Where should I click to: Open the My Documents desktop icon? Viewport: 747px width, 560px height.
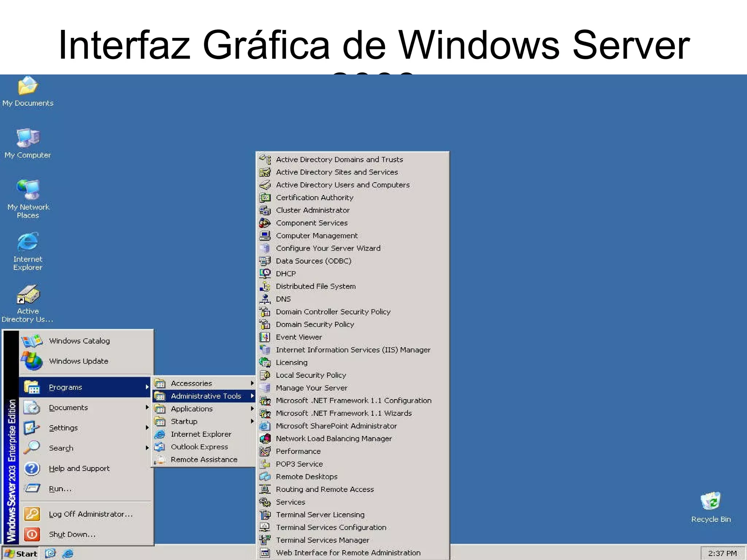pos(28,91)
